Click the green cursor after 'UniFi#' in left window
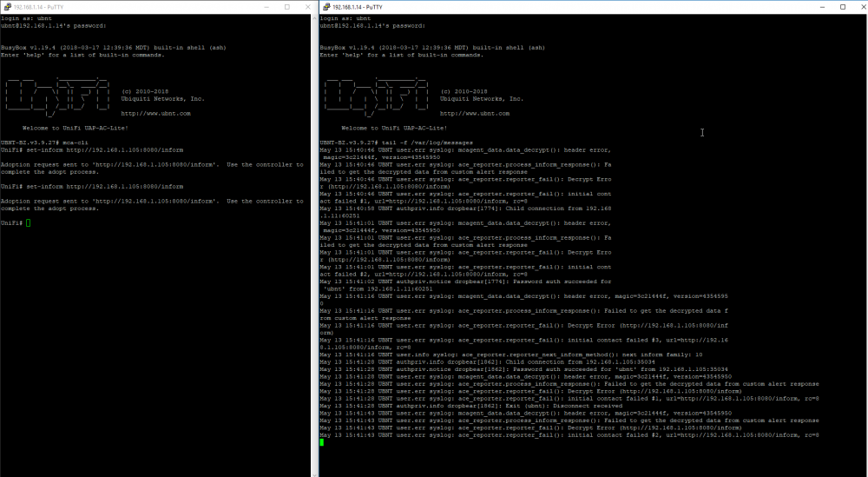 pos(29,223)
